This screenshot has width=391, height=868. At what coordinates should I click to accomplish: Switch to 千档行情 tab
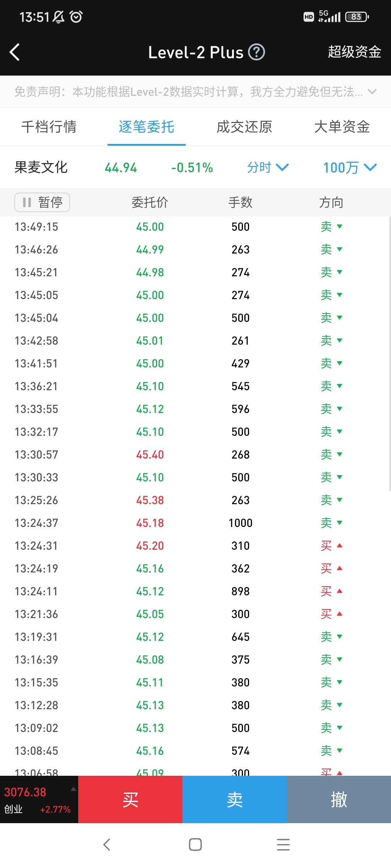click(x=49, y=127)
